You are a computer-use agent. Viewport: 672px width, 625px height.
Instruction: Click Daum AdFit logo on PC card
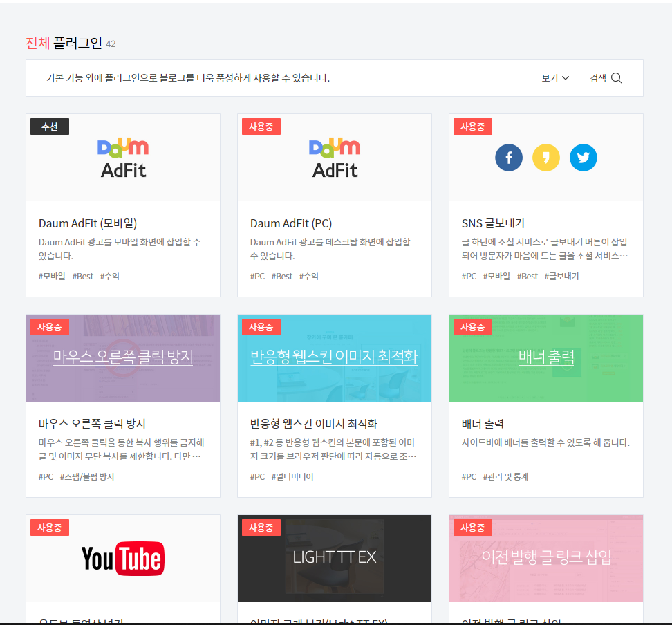tap(335, 158)
